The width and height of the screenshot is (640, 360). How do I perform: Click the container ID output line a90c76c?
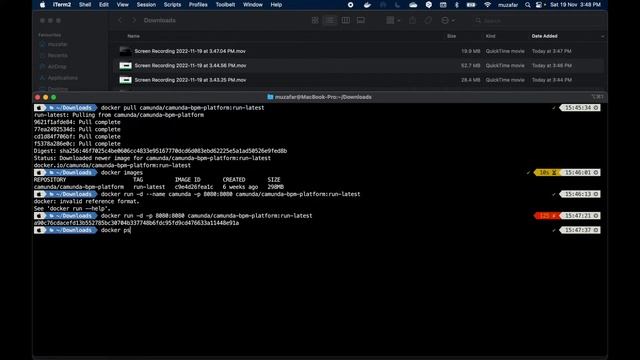[136, 223]
